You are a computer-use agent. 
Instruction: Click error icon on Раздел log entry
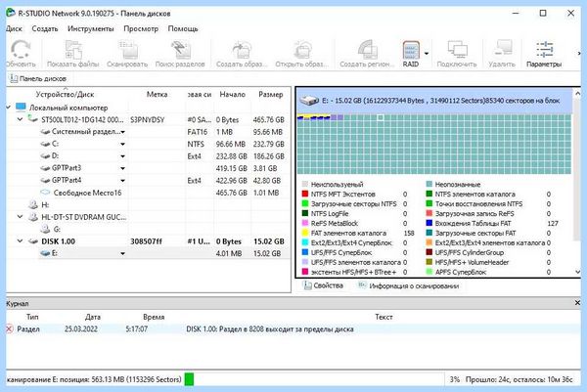[10, 328]
